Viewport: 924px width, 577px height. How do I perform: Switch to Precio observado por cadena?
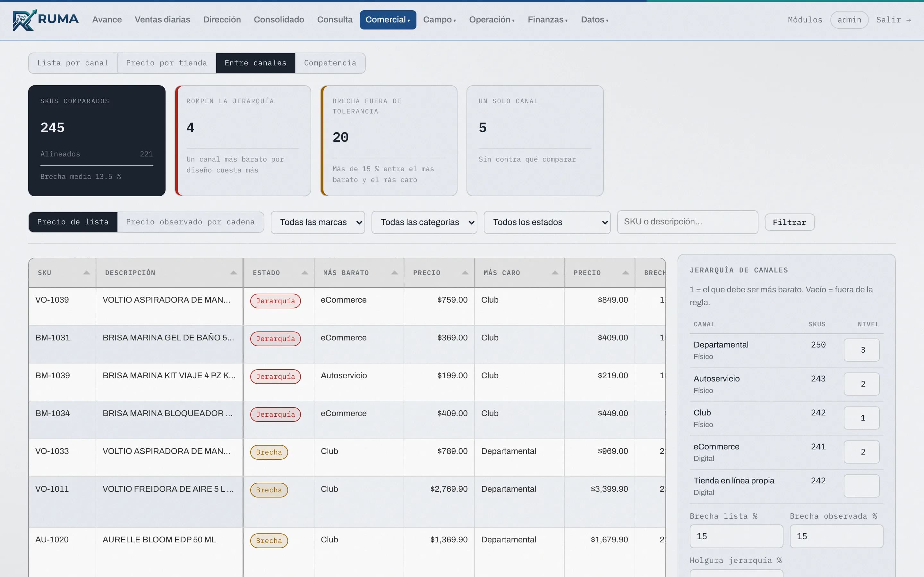pyautogui.click(x=191, y=222)
